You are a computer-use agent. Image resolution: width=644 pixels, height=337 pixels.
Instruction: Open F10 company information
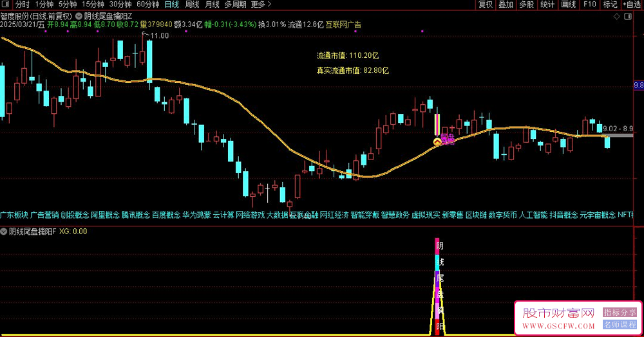click(590, 5)
